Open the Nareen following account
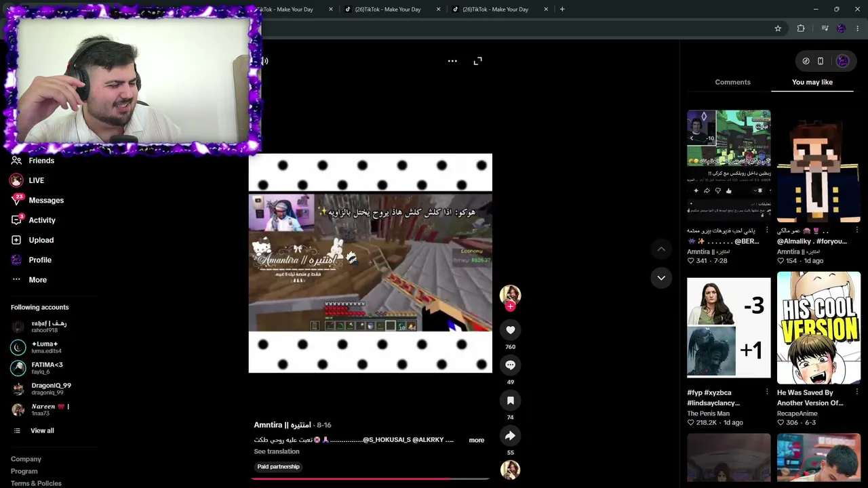The height and width of the screenshot is (488, 868). (40, 410)
